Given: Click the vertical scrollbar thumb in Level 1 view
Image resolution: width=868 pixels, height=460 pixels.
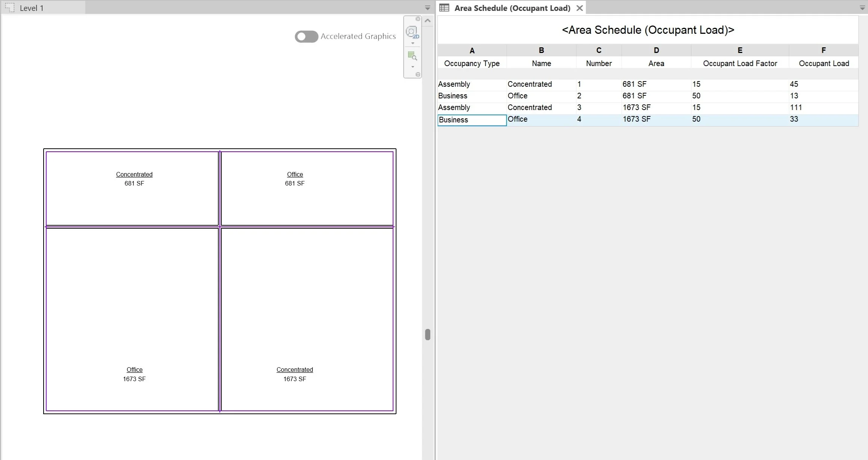Looking at the screenshot, I should point(428,334).
